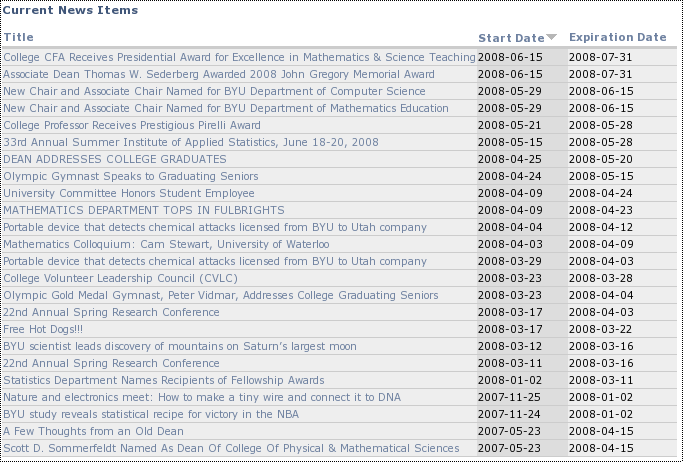Sort by Expiration Date column header

click(x=618, y=37)
